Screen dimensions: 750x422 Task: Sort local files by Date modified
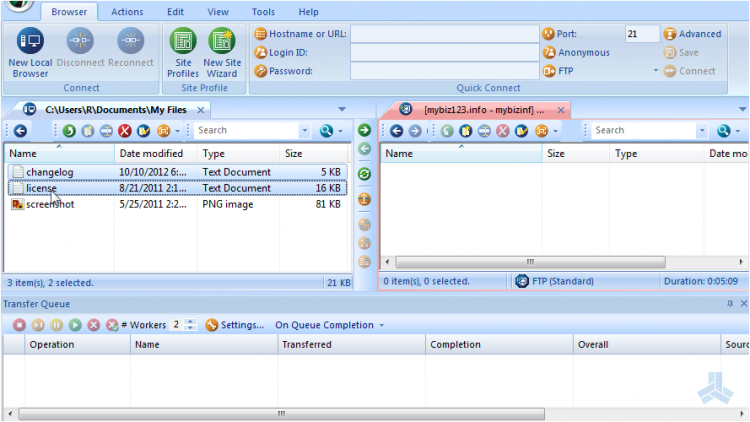coord(156,154)
